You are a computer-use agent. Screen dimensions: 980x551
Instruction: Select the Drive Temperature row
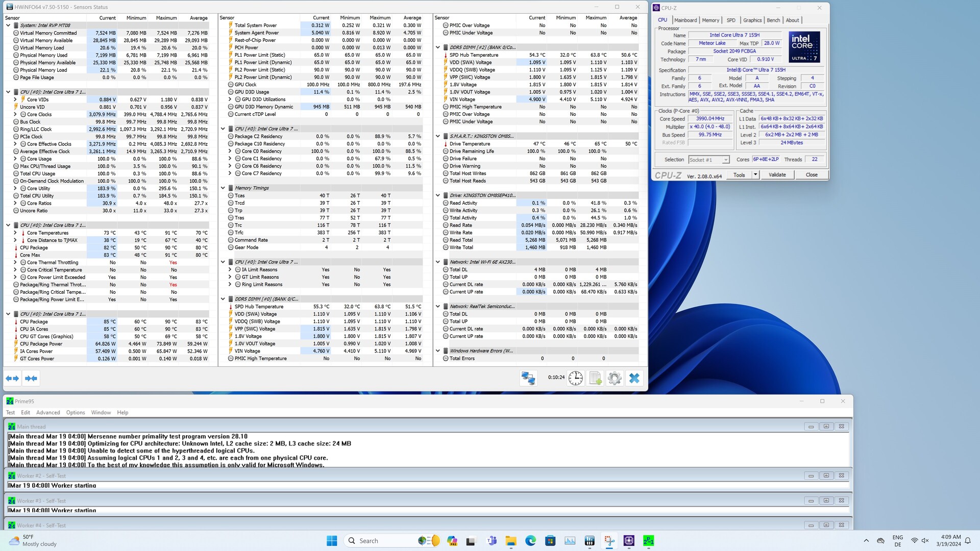(536, 144)
